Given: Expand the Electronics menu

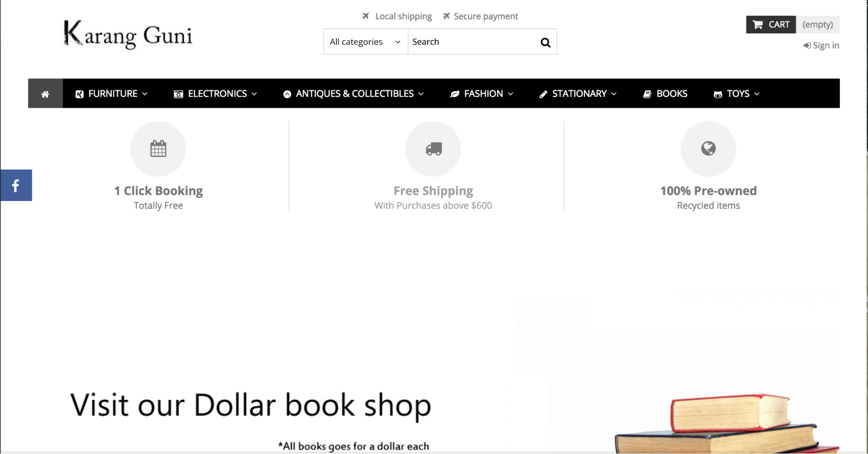Looking at the screenshot, I should click(x=215, y=94).
